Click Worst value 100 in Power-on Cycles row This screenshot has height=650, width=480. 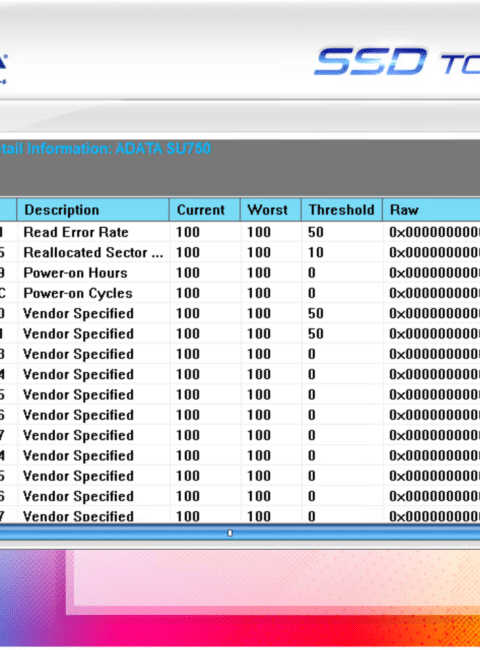point(259,293)
